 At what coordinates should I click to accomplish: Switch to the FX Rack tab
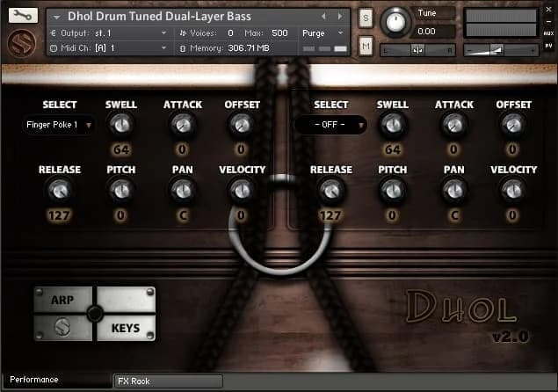[x=167, y=381]
